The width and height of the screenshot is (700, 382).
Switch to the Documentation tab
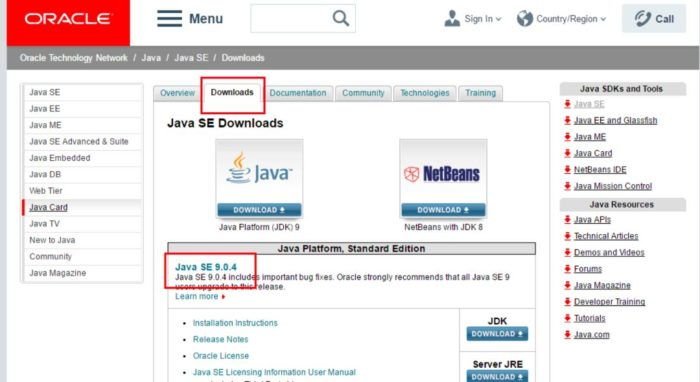298,93
